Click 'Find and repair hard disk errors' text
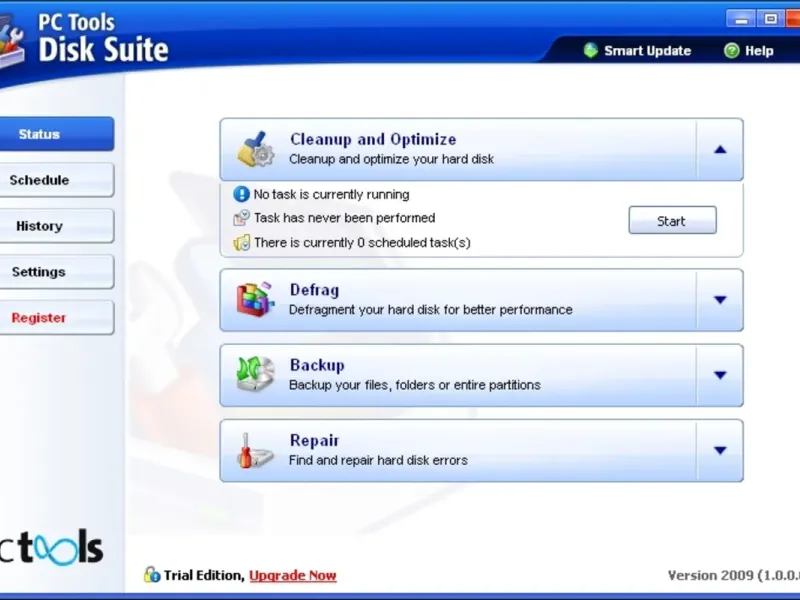 coord(378,460)
